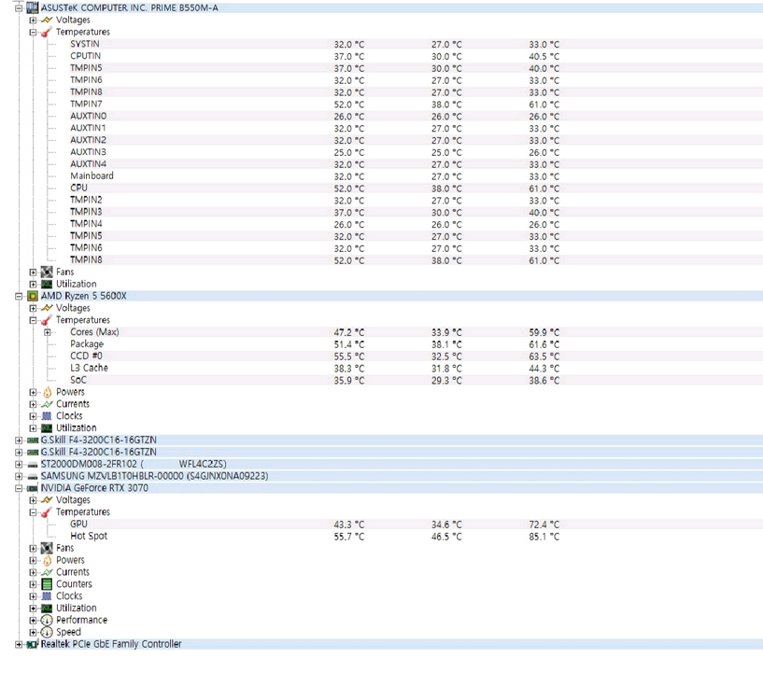The height and width of the screenshot is (700, 763).
Task: Click thermometer icon under NVIDIA RTX 3070
Action: (47, 512)
